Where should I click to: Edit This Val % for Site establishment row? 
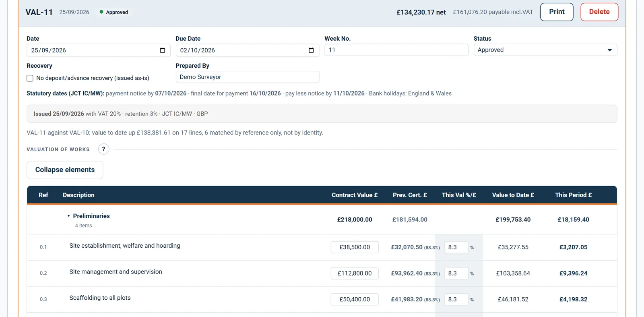456,247
